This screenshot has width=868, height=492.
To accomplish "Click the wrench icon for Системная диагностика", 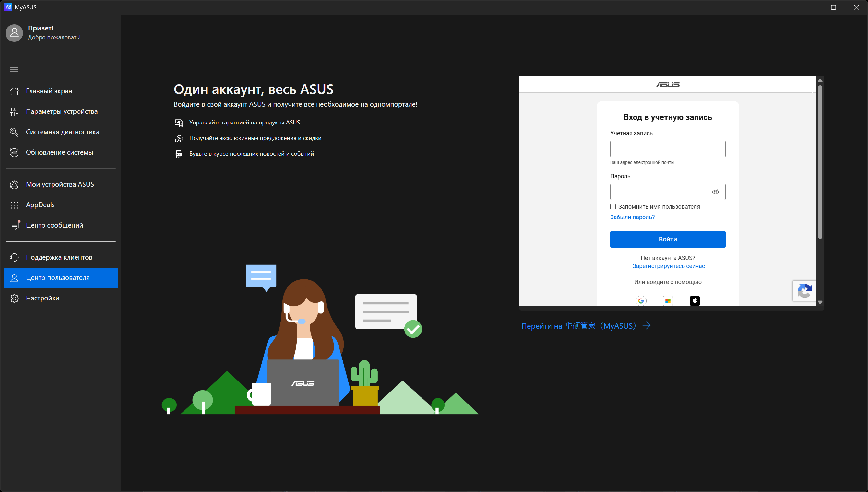I will [x=14, y=132].
